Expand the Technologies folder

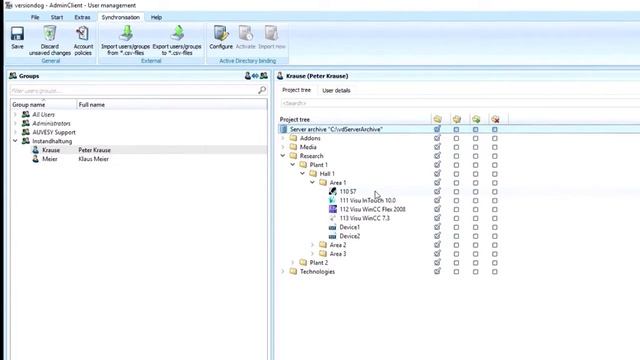pos(283,271)
